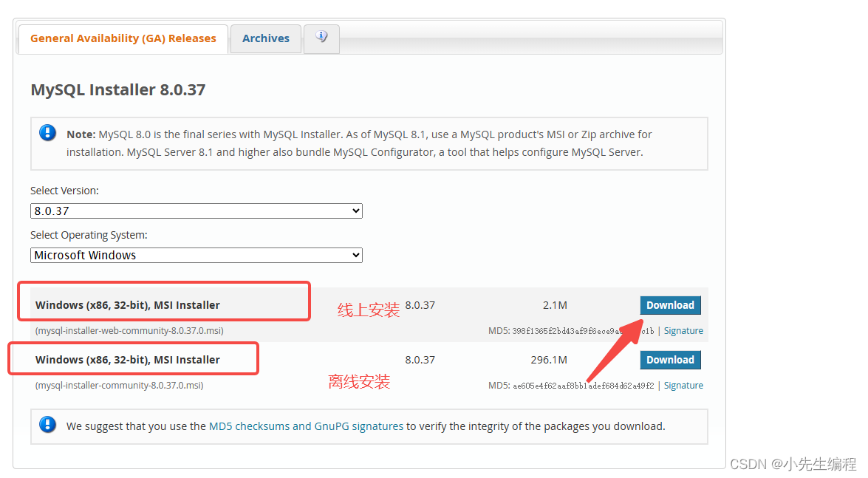The width and height of the screenshot is (868, 478).
Task: Open the Signature link for the offline installer
Action: pyautogui.click(x=683, y=385)
